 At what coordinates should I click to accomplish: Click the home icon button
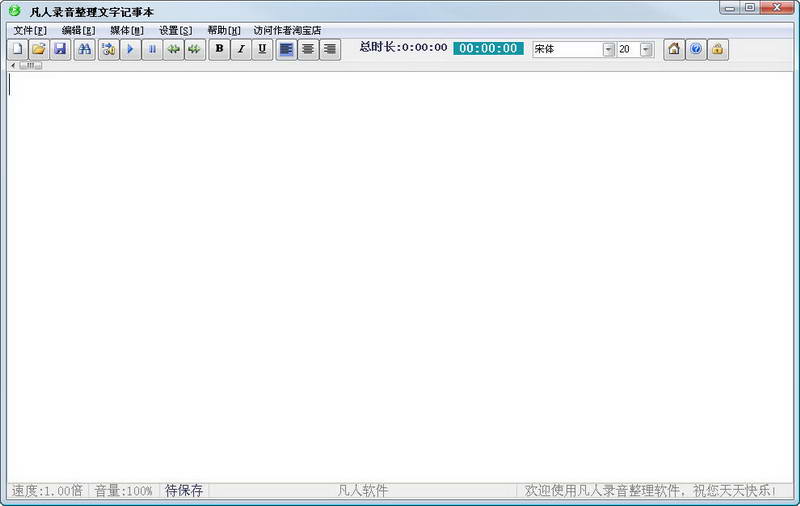click(674, 49)
